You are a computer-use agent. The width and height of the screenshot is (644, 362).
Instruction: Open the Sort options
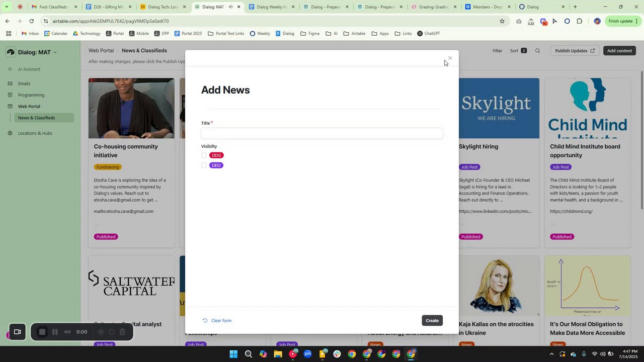[518, 51]
